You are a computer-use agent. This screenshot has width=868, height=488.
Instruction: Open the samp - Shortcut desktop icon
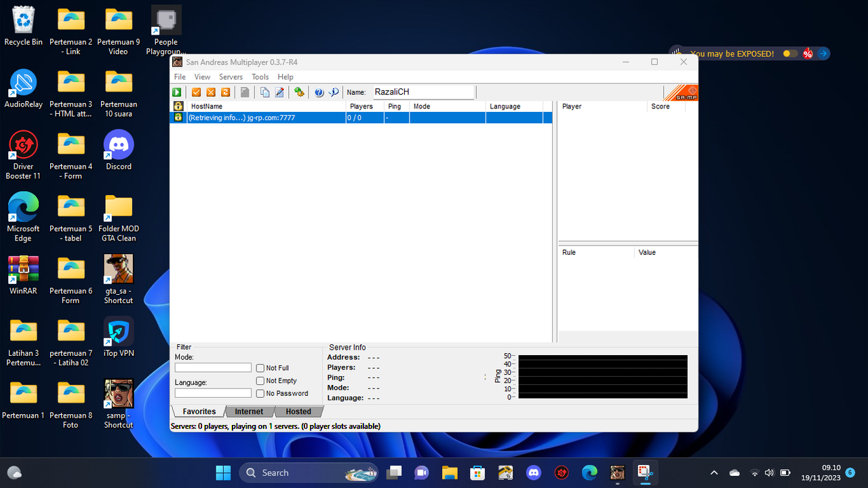tap(119, 403)
